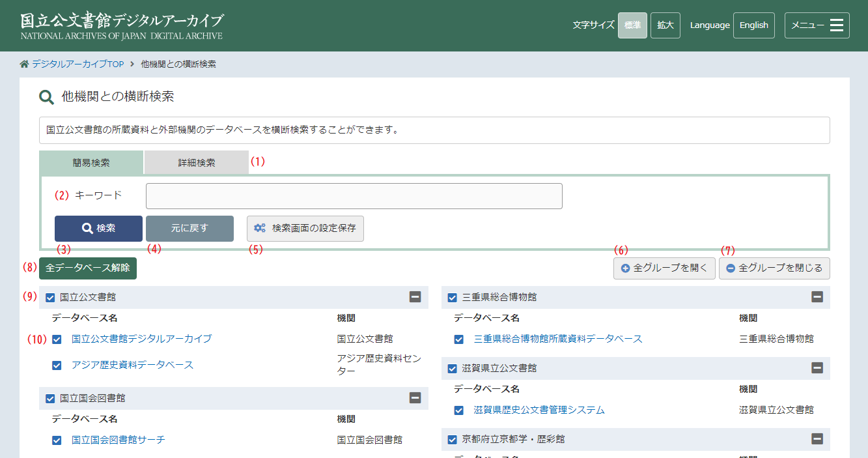
Task: Click the magnifier icon beside 他機関との横断検索 heading
Action: pos(46,98)
